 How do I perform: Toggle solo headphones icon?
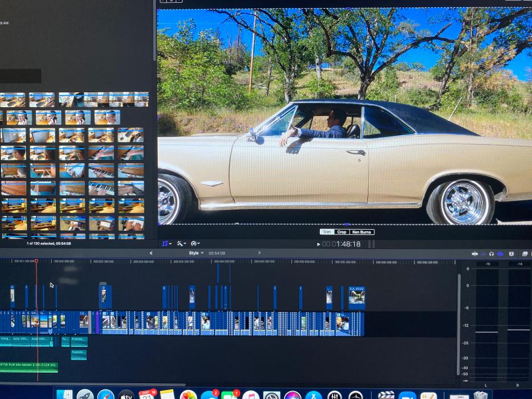point(492,254)
